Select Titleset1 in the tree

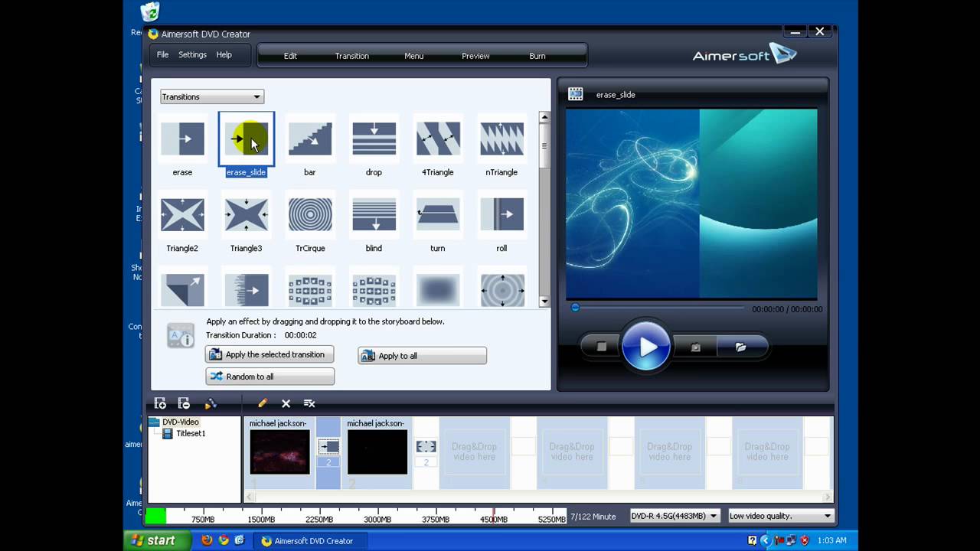191,433
